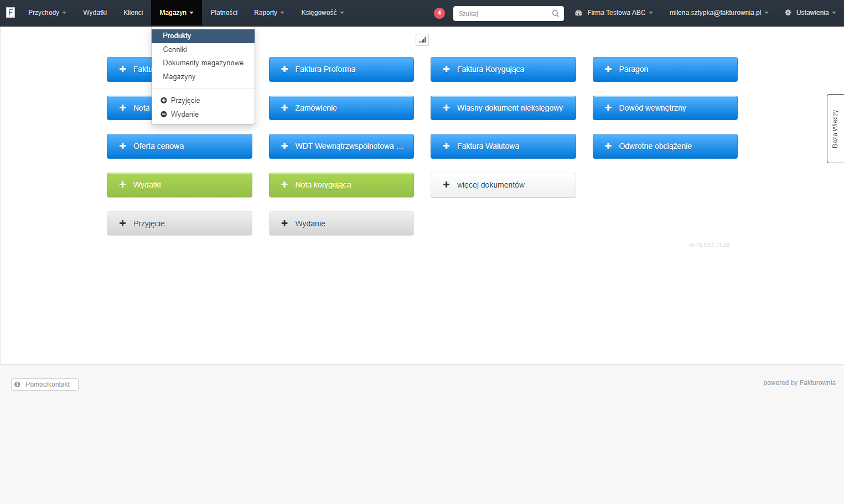Expand the milena.sztypka user email dropdown
The width and height of the screenshot is (844, 504).
(x=719, y=13)
